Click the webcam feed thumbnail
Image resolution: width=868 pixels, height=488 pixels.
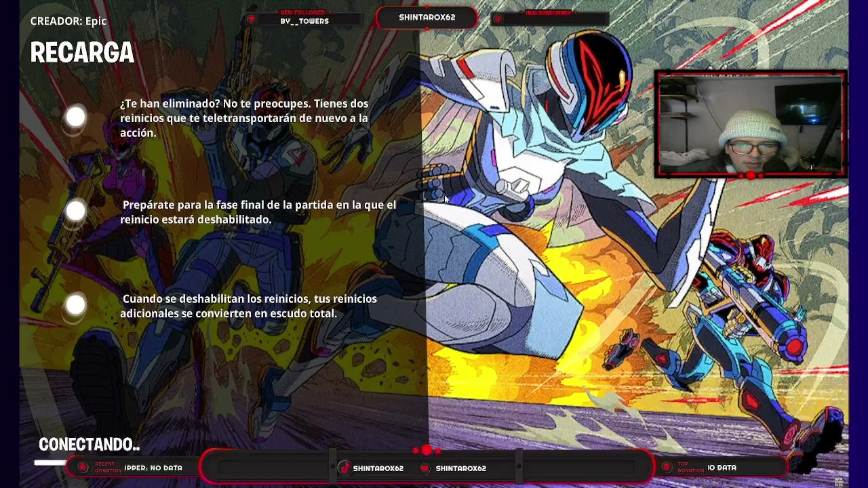(751, 125)
